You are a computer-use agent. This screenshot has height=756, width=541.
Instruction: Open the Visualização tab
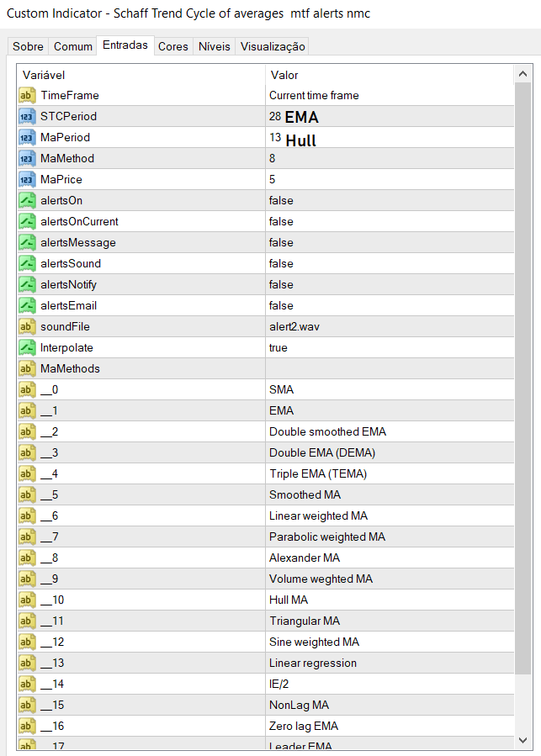273,46
